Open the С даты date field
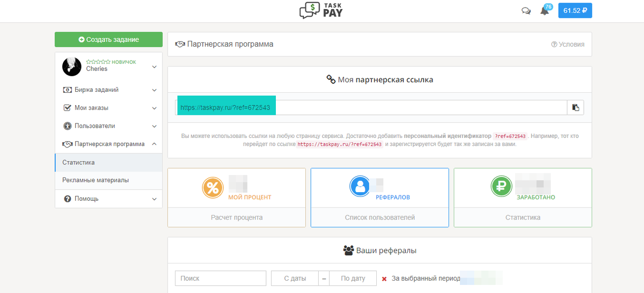Viewport: 644px width, 293px height. click(x=295, y=279)
